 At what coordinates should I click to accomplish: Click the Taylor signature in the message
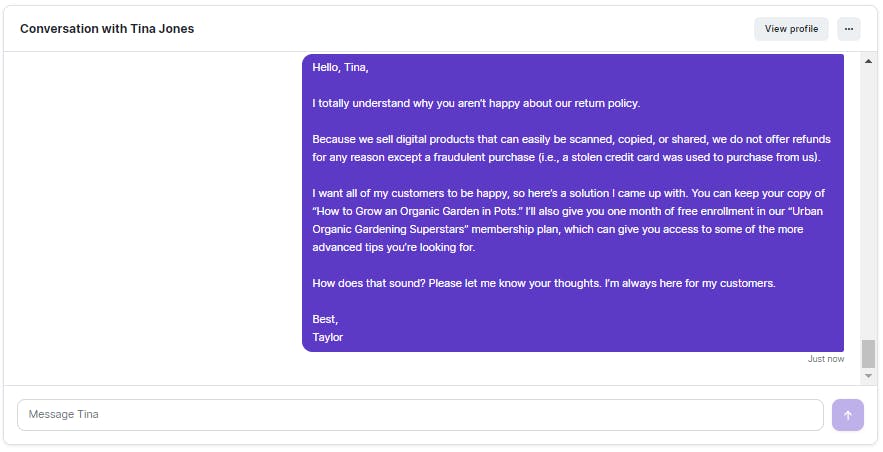pyautogui.click(x=328, y=338)
